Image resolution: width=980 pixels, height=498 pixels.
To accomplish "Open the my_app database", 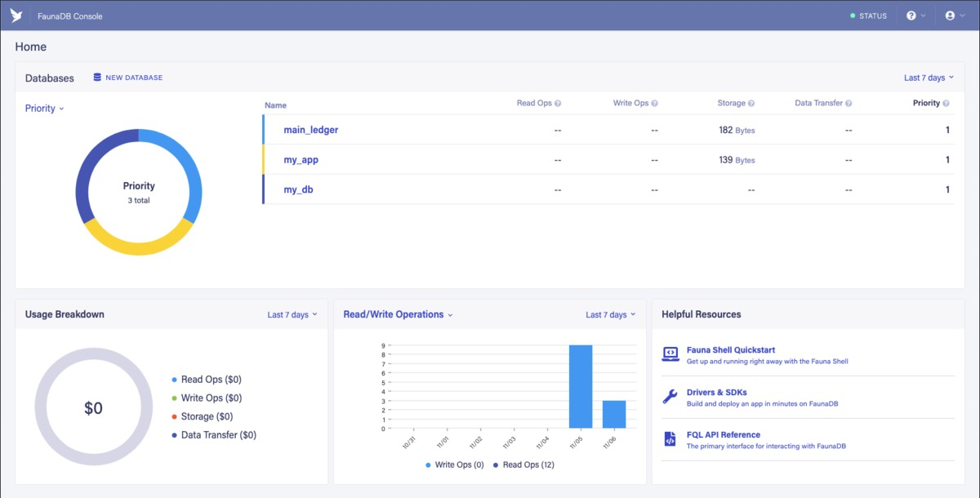I will point(301,160).
